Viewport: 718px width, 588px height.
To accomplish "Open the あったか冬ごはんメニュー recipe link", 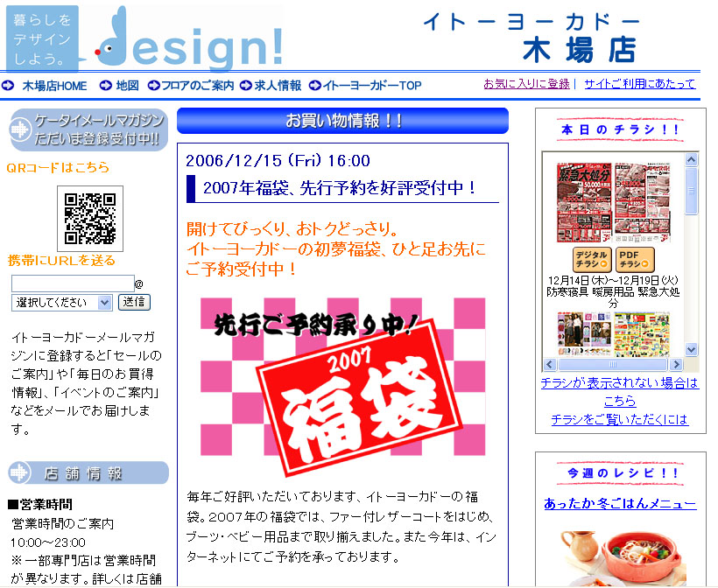I will pyautogui.click(x=620, y=504).
